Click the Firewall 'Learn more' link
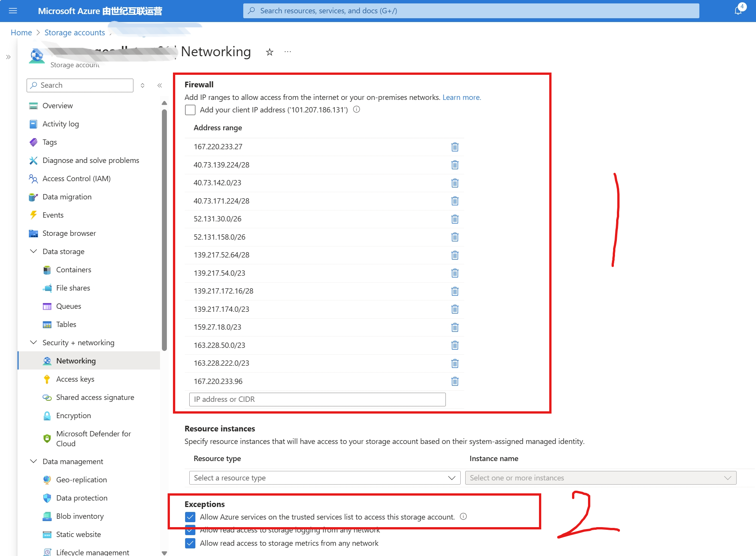 pos(461,97)
